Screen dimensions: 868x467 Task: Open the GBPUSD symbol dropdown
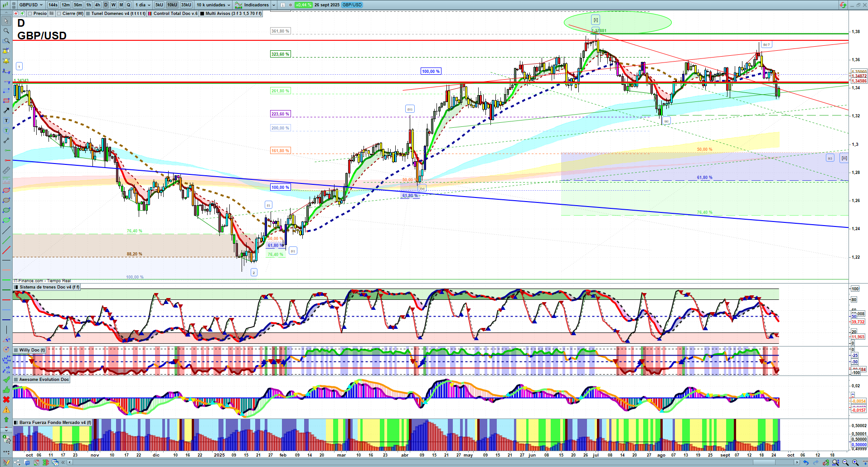pos(31,5)
